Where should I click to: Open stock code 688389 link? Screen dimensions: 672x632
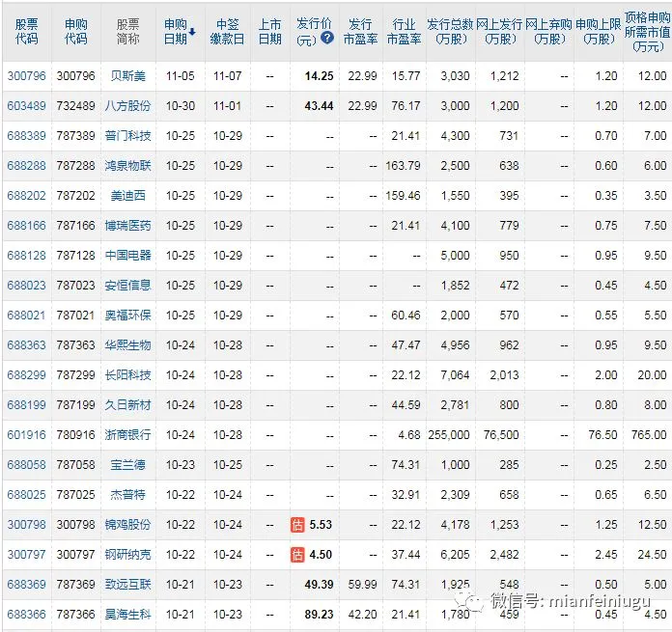[26, 136]
